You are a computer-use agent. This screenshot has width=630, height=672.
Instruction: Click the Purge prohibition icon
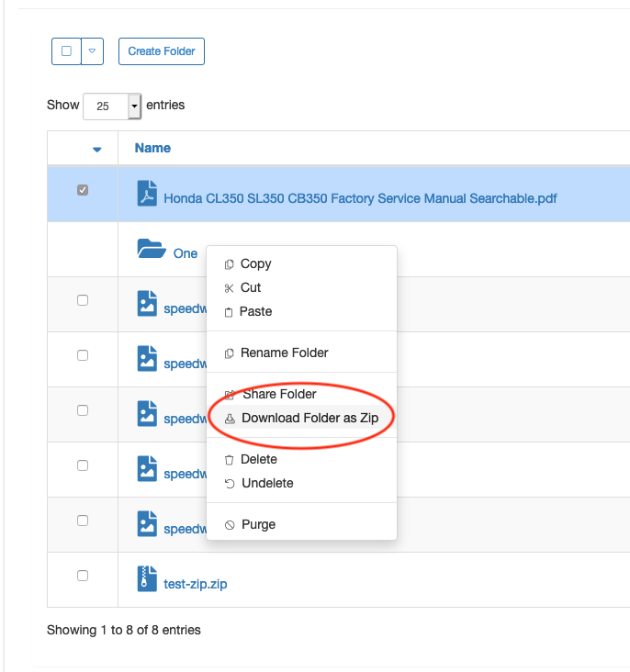pos(230,525)
